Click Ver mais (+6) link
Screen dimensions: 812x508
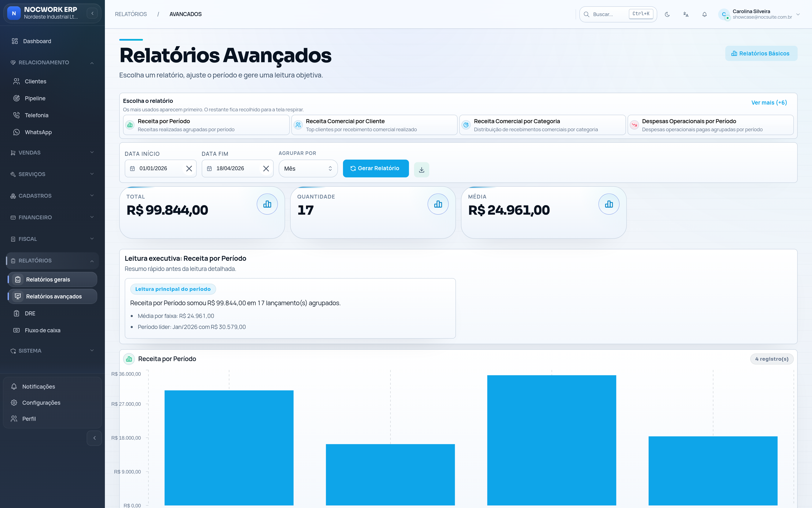click(x=769, y=102)
